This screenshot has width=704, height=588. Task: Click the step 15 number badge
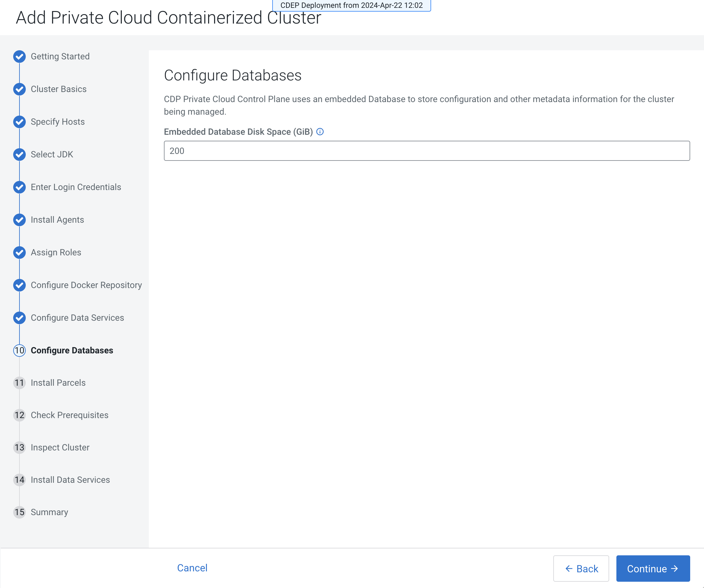click(19, 512)
